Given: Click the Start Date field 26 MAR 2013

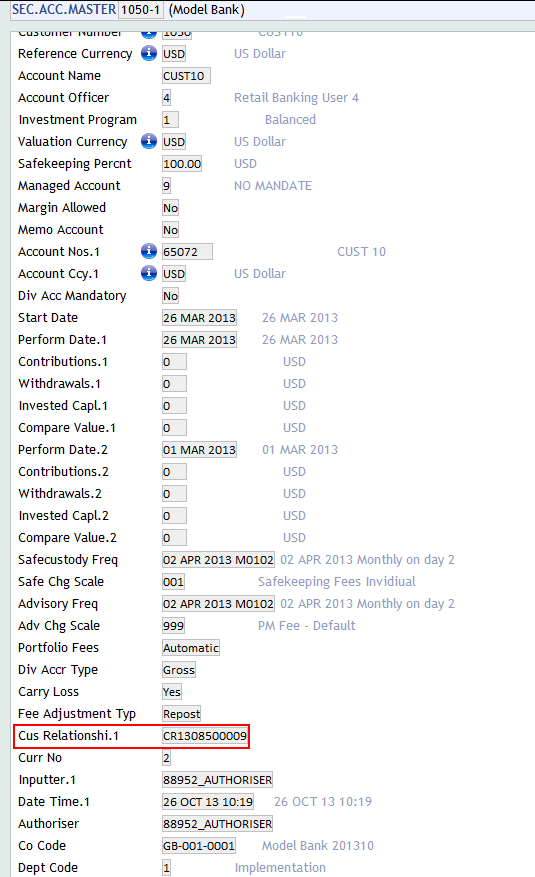Looking at the screenshot, I should (x=199, y=318).
